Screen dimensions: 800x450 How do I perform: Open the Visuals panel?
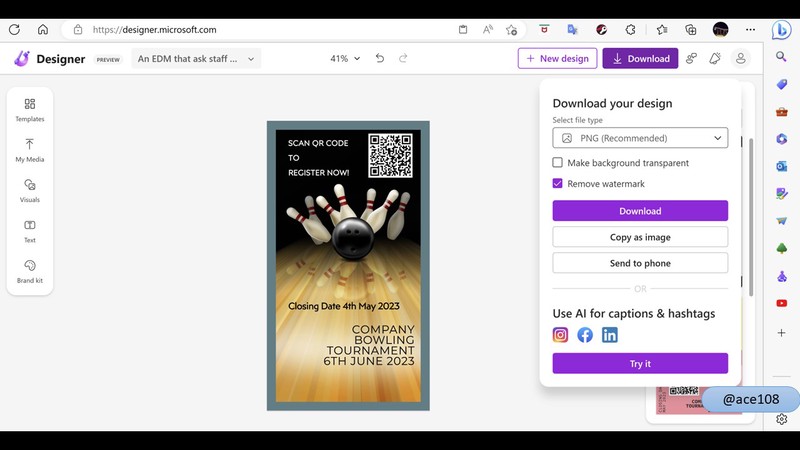pyautogui.click(x=30, y=190)
